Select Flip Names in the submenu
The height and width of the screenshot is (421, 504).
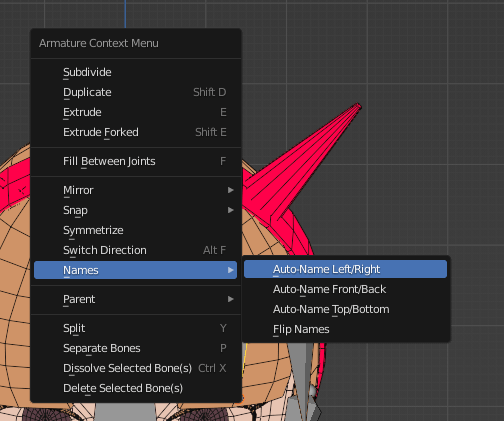pos(345,329)
